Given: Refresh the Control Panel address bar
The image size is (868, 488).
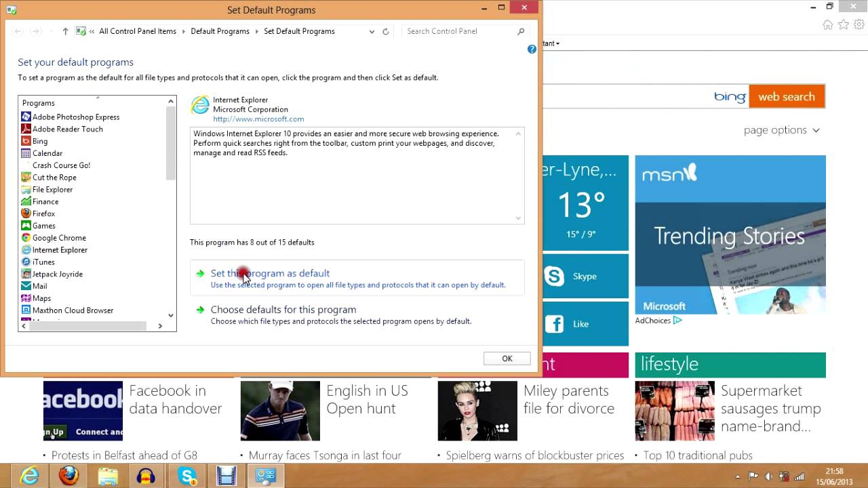Looking at the screenshot, I should [386, 31].
